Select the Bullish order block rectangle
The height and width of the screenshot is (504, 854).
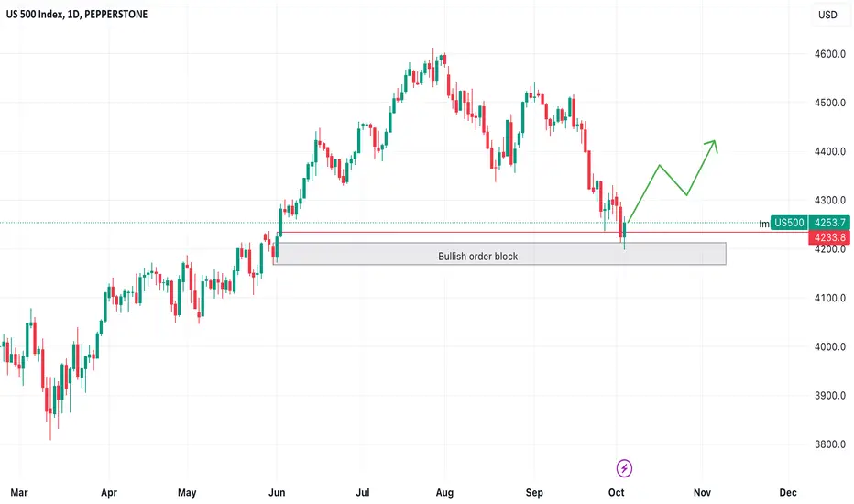(x=499, y=254)
